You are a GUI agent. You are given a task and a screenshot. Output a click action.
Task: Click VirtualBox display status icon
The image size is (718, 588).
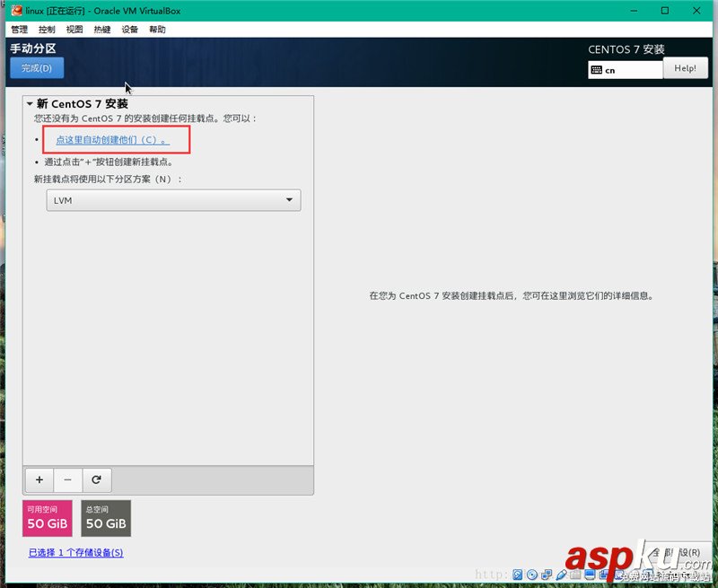click(590, 575)
